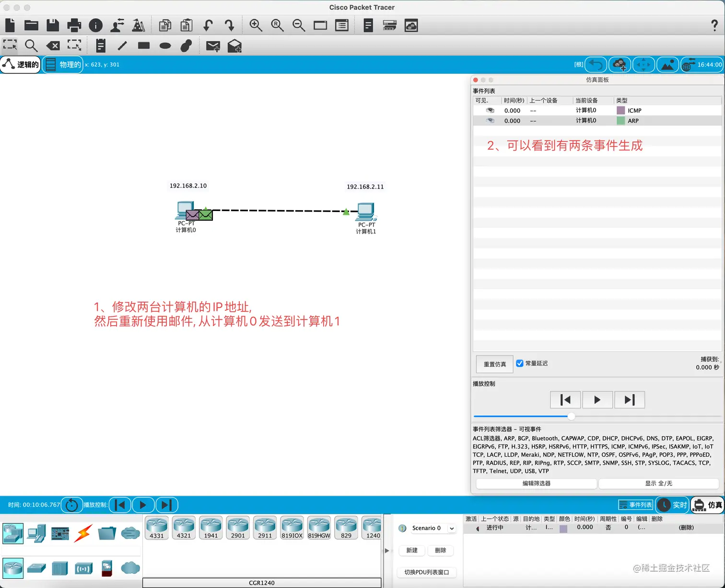
Task: Select the Switches subcategory icon
Action: point(36,568)
